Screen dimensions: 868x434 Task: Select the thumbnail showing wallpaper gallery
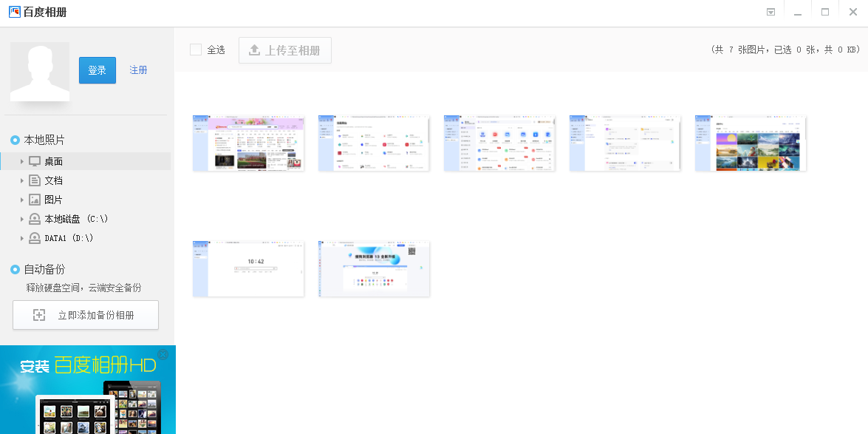click(x=751, y=143)
